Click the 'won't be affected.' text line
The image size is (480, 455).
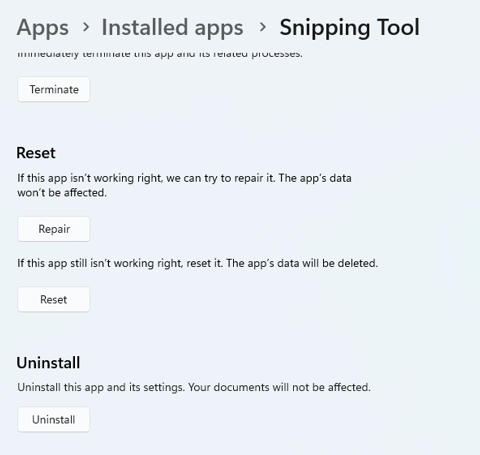coord(62,193)
